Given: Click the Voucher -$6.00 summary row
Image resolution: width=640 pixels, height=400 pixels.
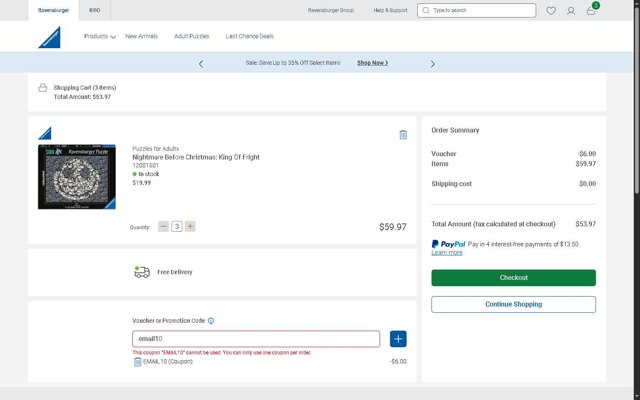Looking at the screenshot, I should pos(513,154).
